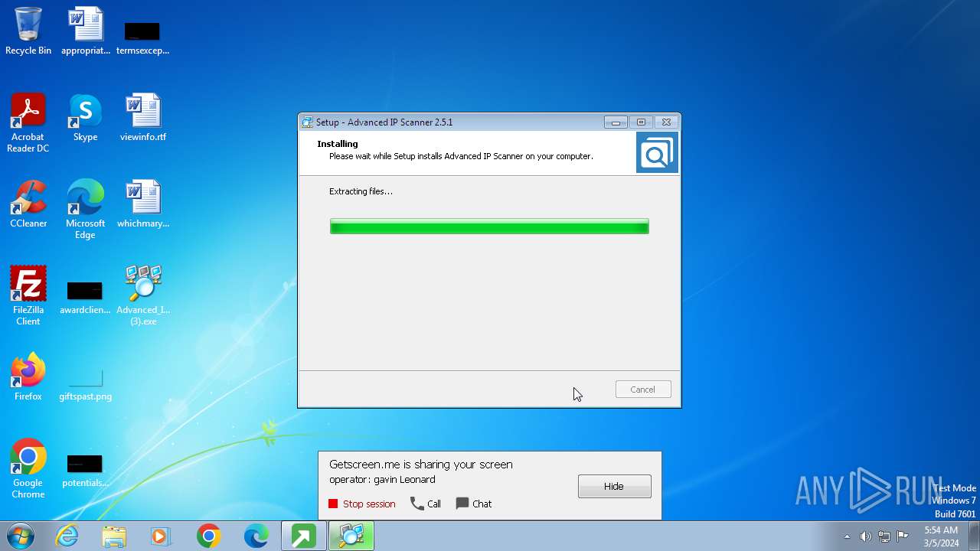Open viewinfo.rtf document icon

[x=142, y=117]
